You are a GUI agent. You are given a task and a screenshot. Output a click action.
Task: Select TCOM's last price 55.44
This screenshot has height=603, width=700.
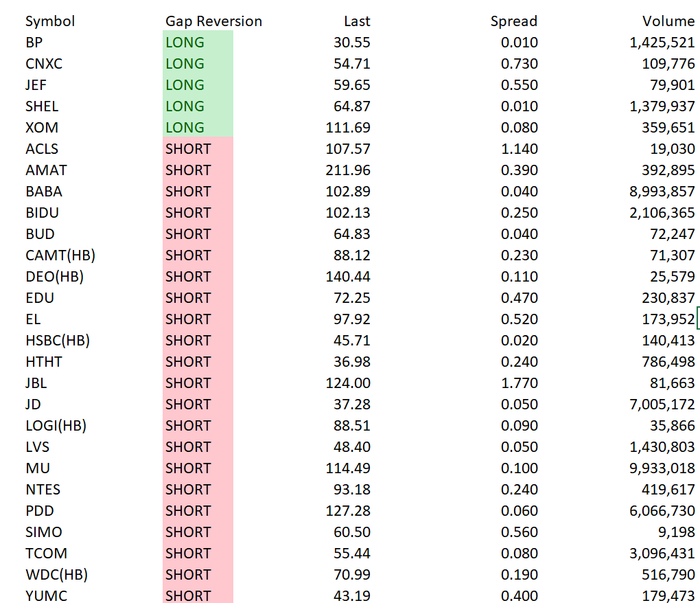click(352, 554)
